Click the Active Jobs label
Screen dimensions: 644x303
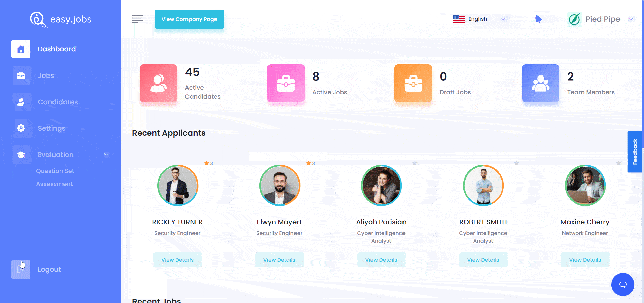330,92
